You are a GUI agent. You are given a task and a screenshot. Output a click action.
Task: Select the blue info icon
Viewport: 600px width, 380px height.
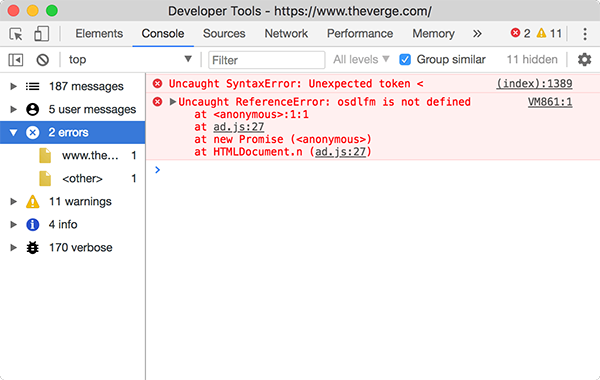click(x=33, y=224)
